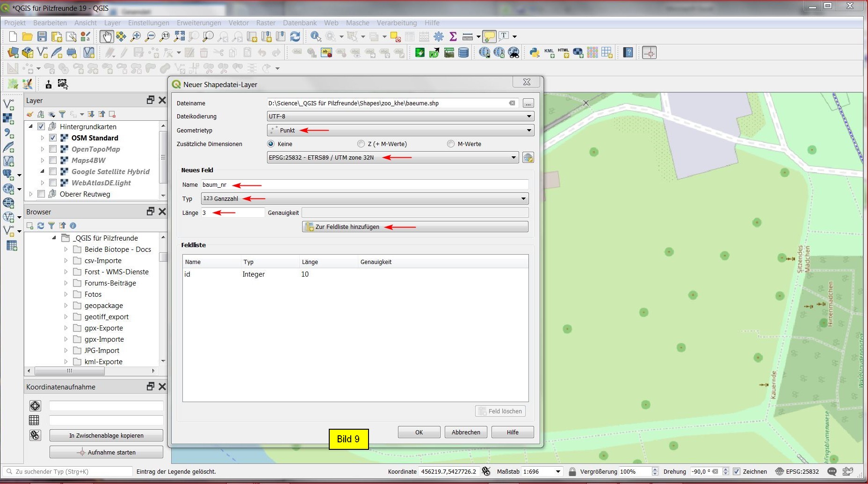Click the Refresh map icon in toolbar
Viewport: 868px width, 484px height.
click(295, 37)
